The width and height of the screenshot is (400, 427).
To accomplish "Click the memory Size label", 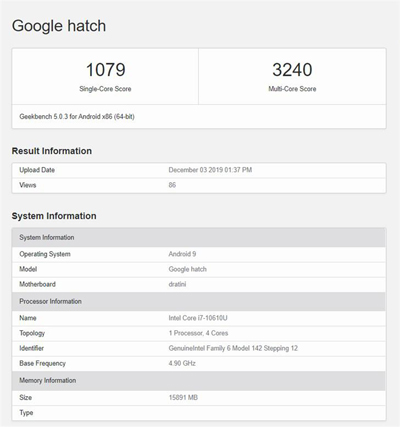I will [x=26, y=397].
